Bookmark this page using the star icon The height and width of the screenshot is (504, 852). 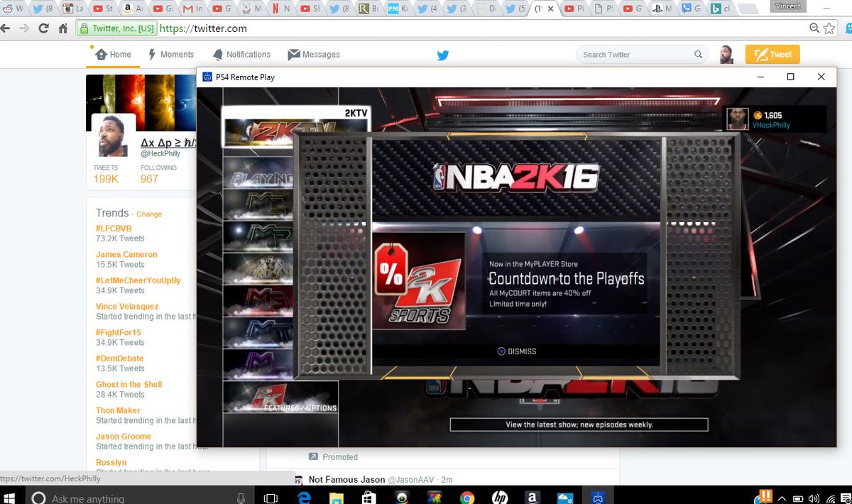[x=829, y=29]
